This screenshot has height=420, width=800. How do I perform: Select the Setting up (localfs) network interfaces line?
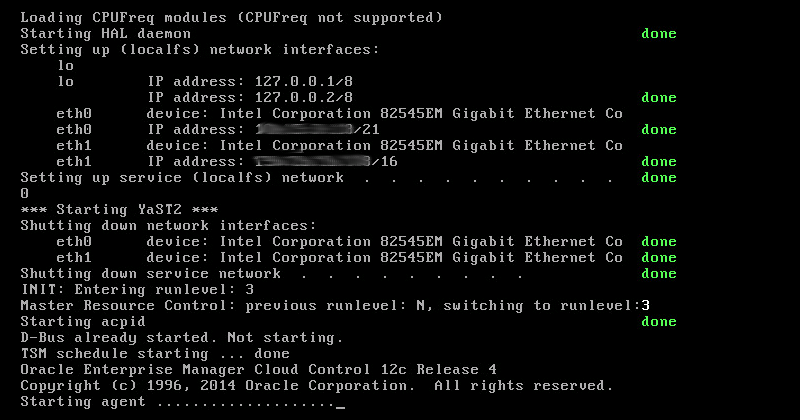point(200,50)
